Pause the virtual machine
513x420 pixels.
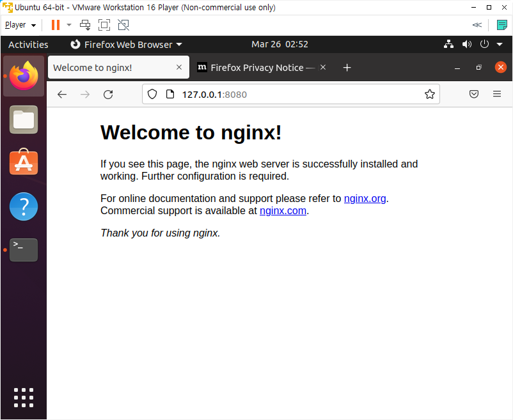56,25
